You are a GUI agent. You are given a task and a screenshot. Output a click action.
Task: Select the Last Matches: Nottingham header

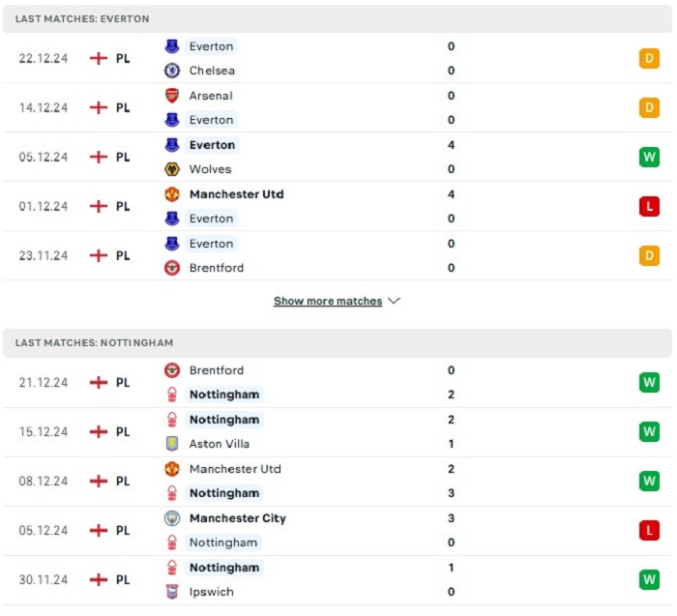click(338, 342)
